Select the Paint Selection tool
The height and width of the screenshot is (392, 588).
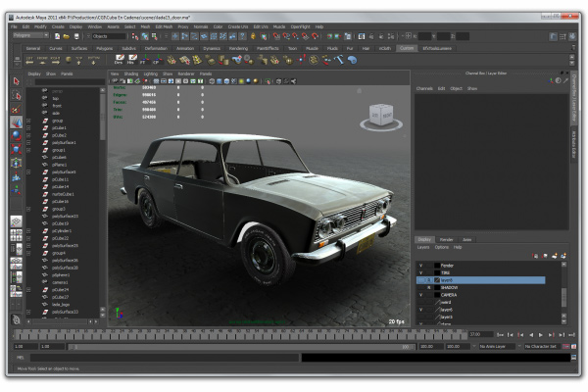pyautogui.click(x=16, y=109)
